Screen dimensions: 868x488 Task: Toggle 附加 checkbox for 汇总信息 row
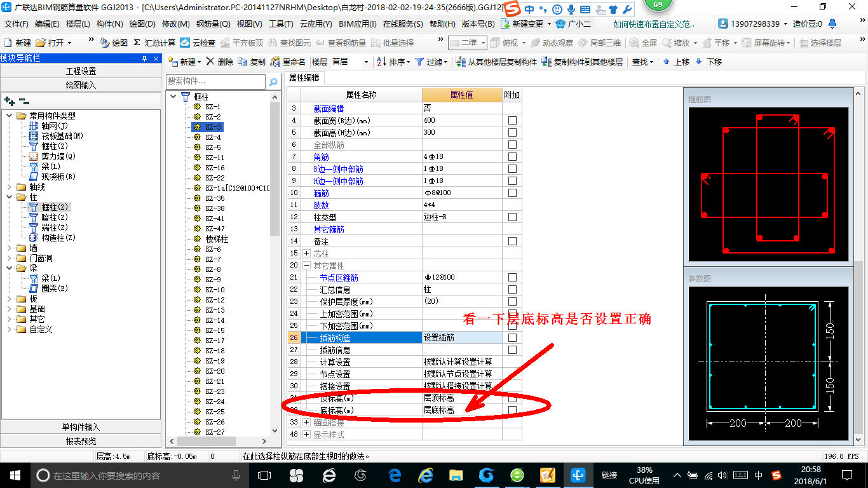[512, 289]
